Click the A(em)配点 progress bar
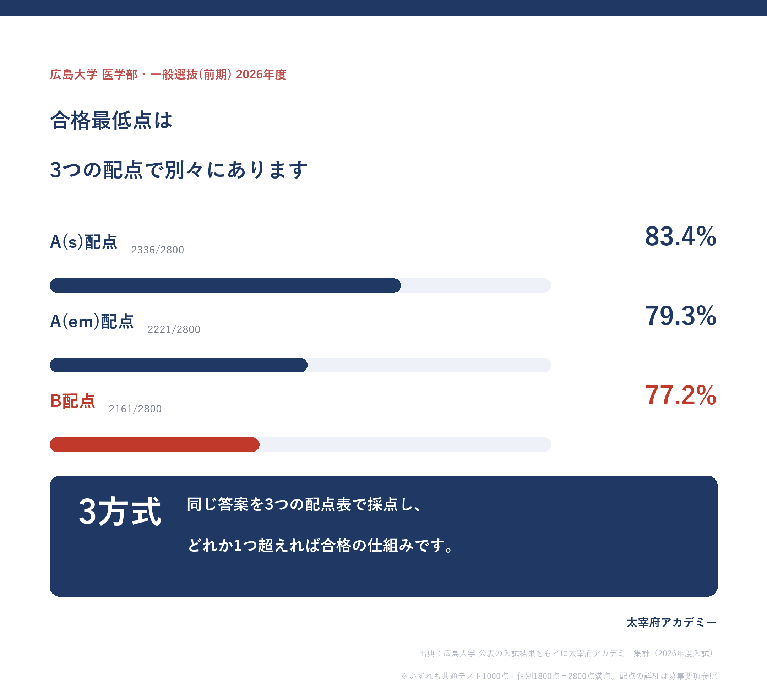The width and height of the screenshot is (767, 700). 300,365
